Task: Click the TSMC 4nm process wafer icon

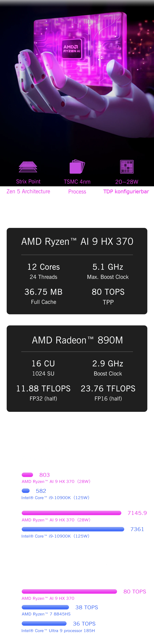Action: pyautogui.click(x=77, y=166)
